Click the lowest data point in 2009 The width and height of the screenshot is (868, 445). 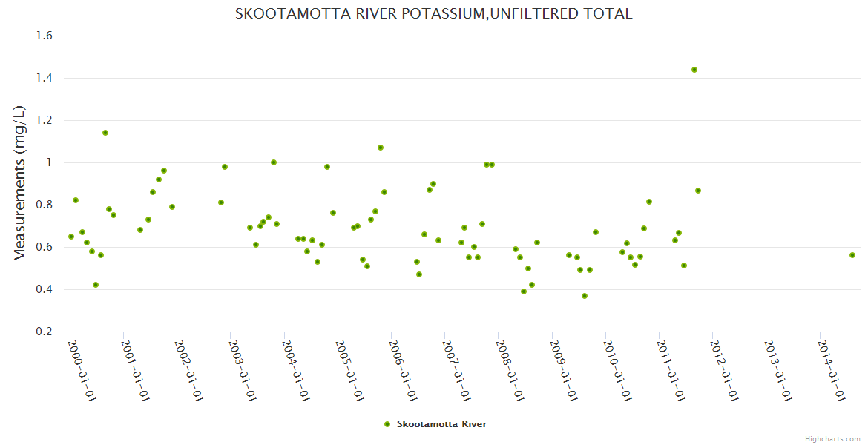pyautogui.click(x=585, y=296)
